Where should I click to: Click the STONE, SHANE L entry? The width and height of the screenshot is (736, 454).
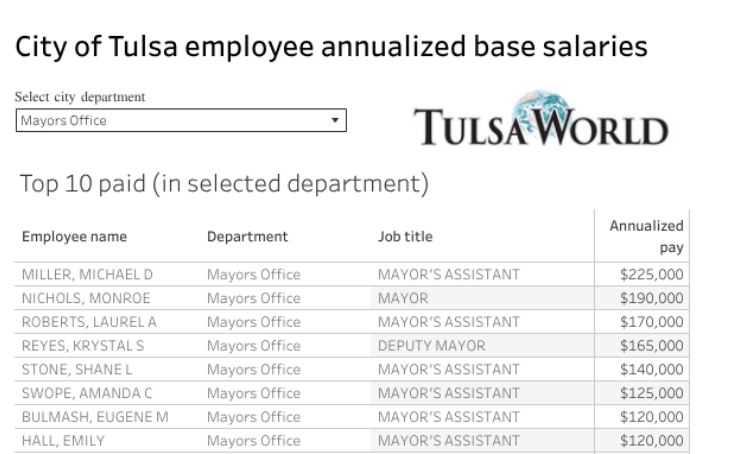click(78, 369)
